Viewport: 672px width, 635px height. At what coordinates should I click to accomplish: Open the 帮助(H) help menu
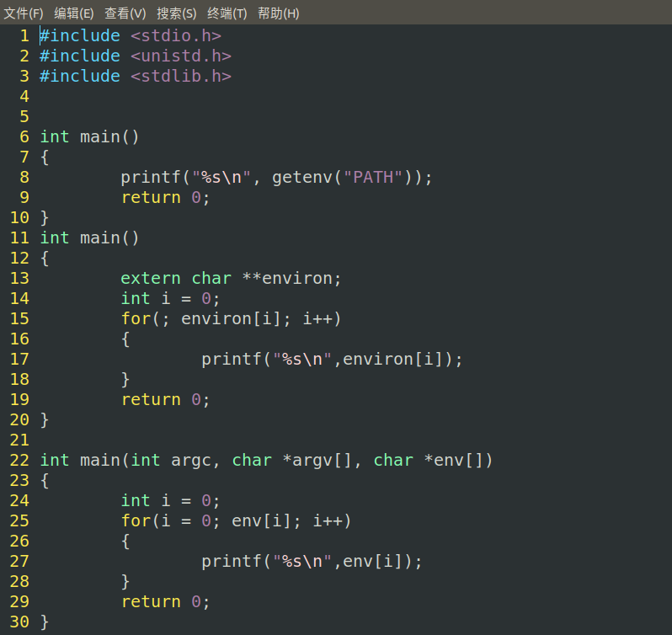278,13
